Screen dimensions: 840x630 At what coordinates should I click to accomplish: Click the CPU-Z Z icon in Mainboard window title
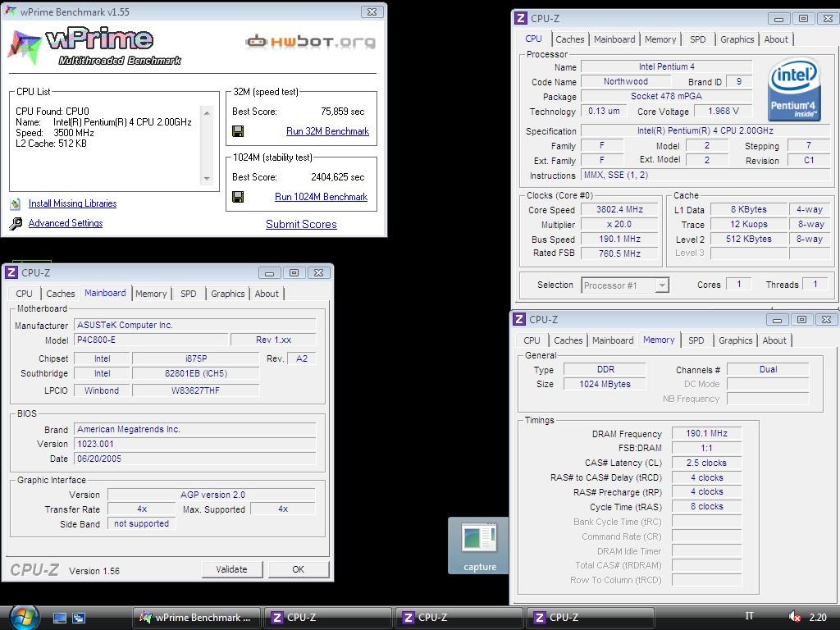(x=11, y=272)
